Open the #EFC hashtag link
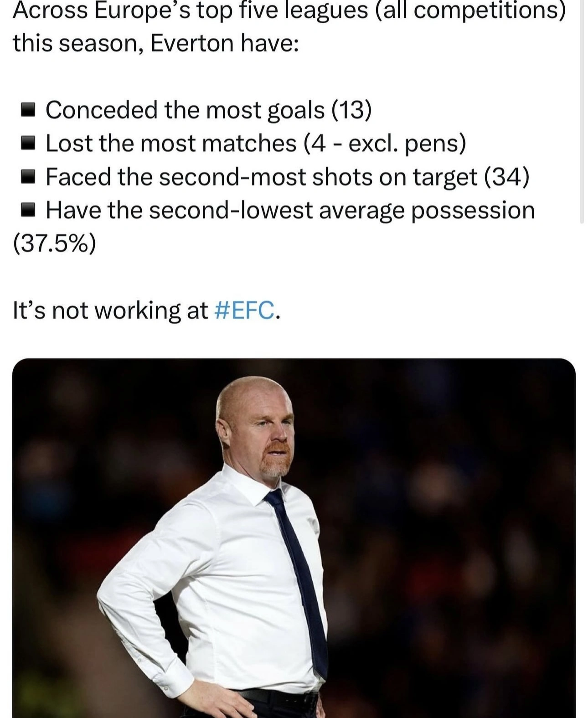 click(244, 311)
